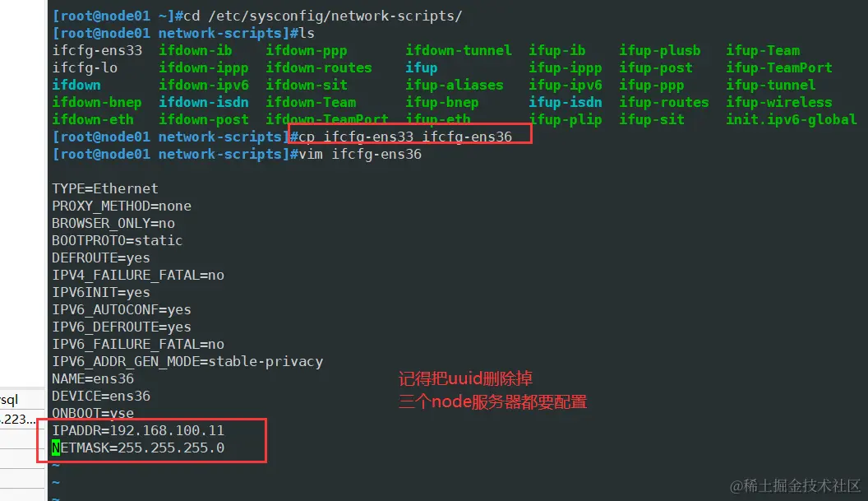Viewport: 868px width, 501px height.
Task: Click the red uuid deletion reminder annotation
Action: coord(465,379)
